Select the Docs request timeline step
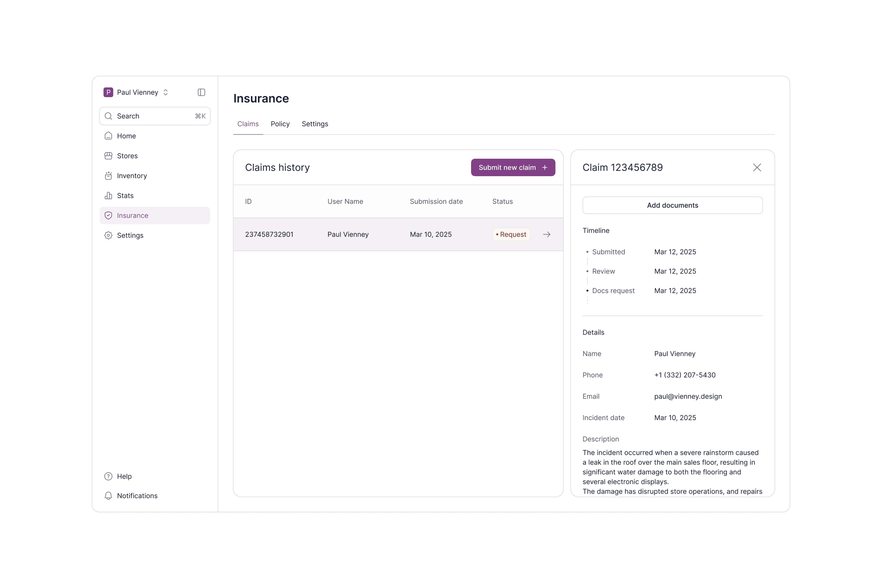This screenshot has height=588, width=882. [x=613, y=291]
